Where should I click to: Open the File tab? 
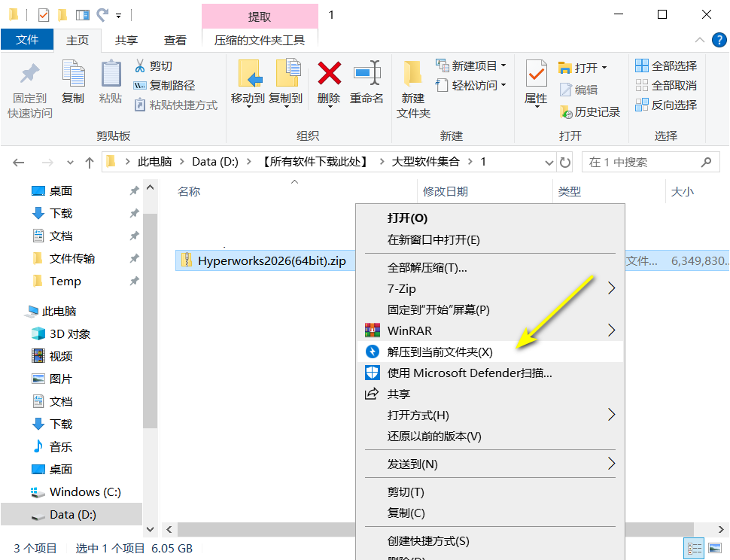tap(27, 40)
